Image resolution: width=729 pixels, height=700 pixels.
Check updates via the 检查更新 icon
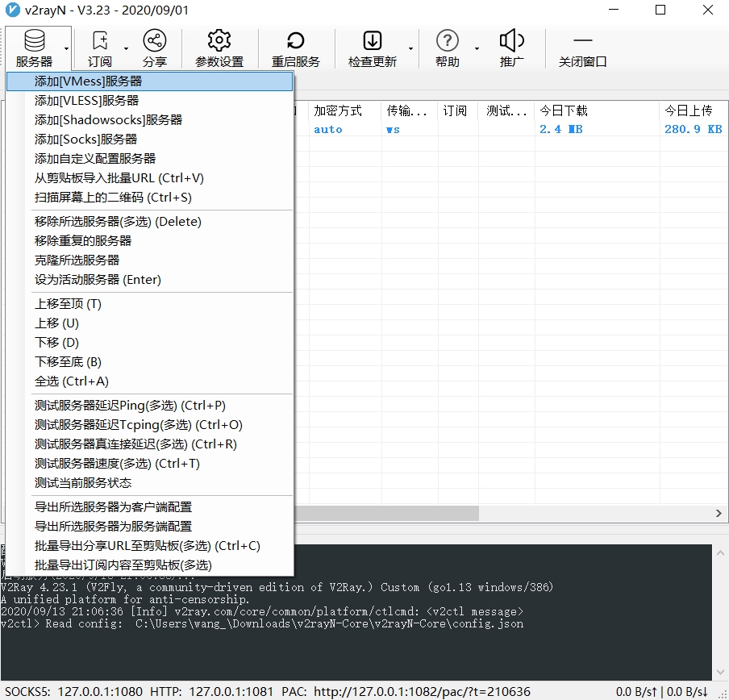click(x=372, y=48)
